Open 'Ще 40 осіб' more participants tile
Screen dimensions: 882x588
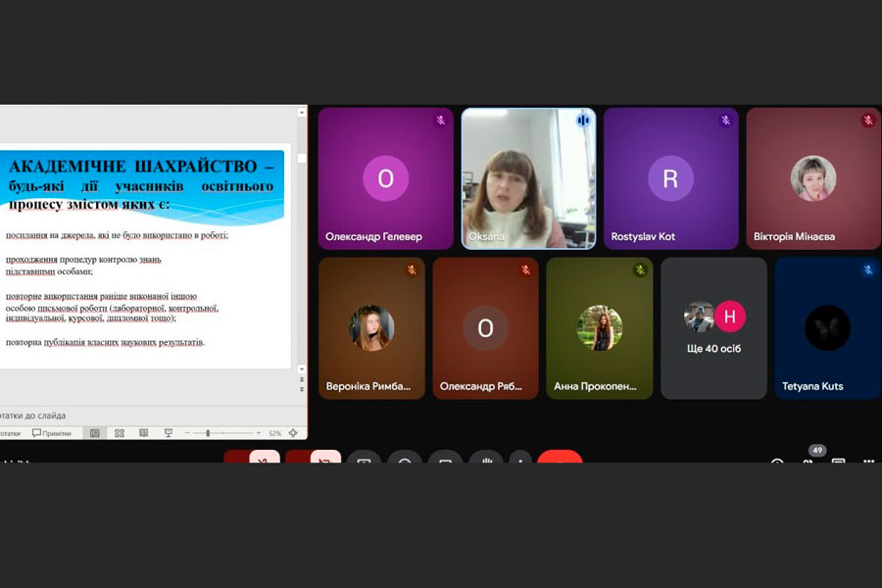pos(713,328)
